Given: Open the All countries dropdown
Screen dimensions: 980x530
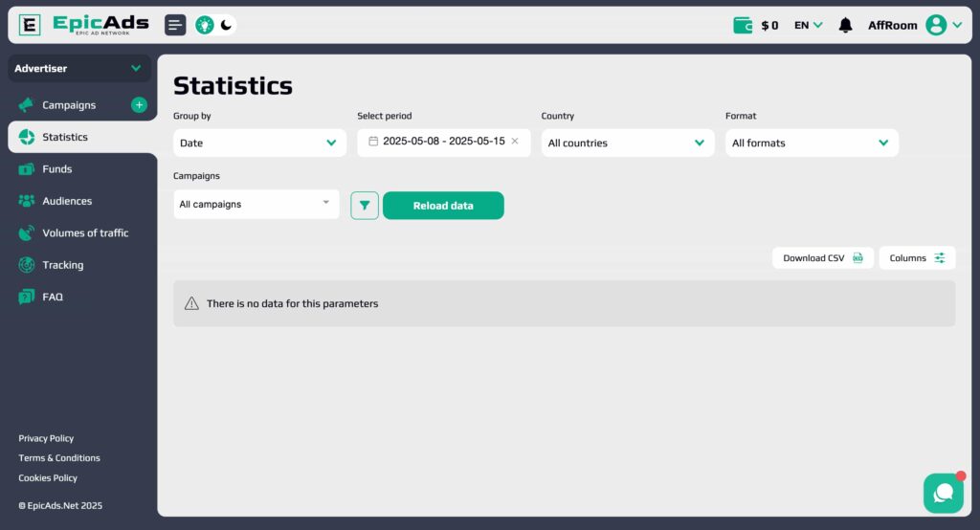Looking at the screenshot, I should click(628, 143).
